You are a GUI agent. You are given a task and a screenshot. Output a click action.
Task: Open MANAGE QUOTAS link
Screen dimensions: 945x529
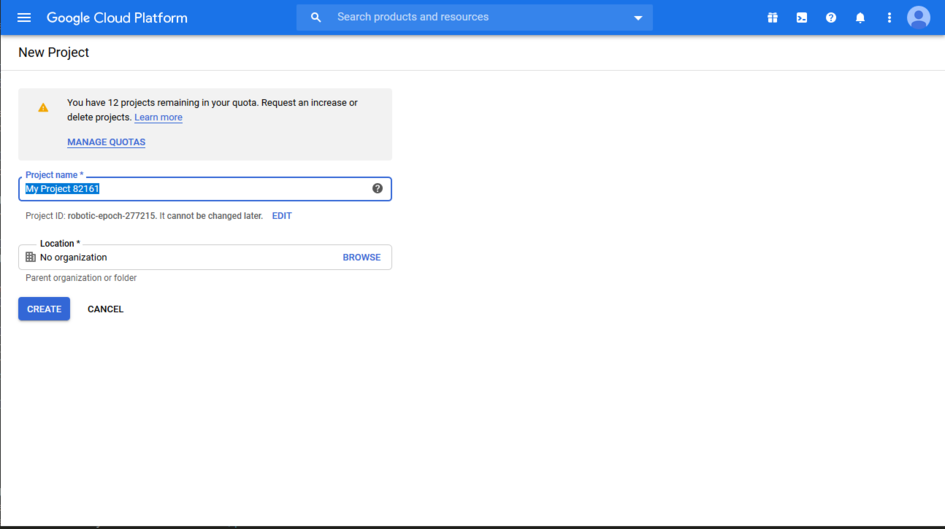106,142
